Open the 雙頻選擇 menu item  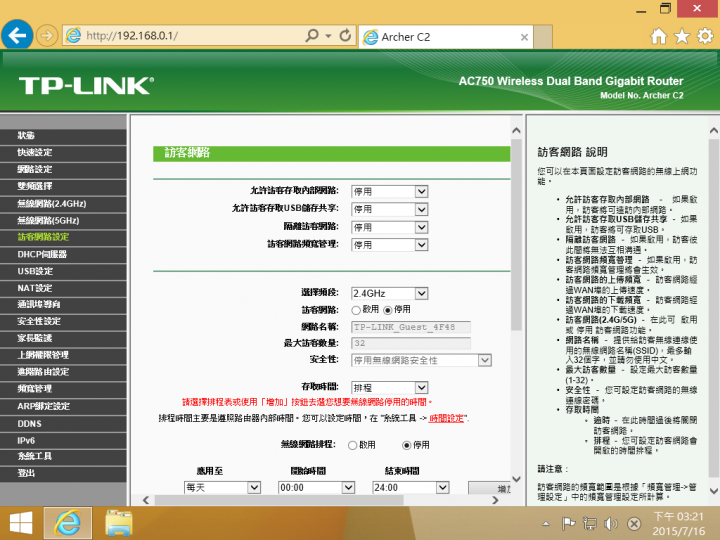coord(63,186)
